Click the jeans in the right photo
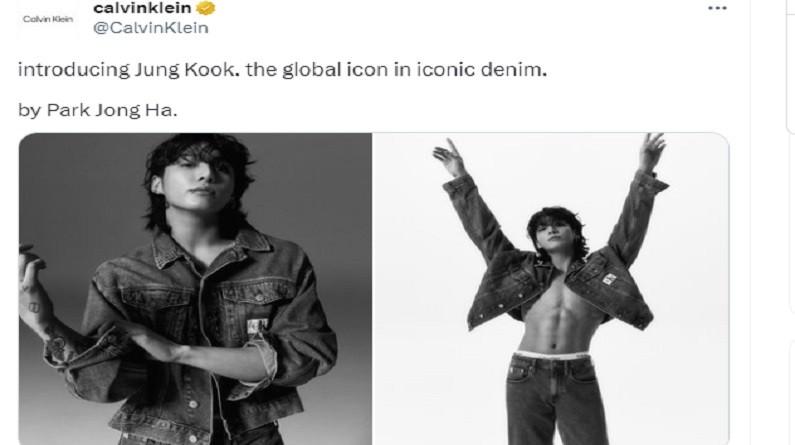This screenshot has height=445, width=795. point(553,400)
